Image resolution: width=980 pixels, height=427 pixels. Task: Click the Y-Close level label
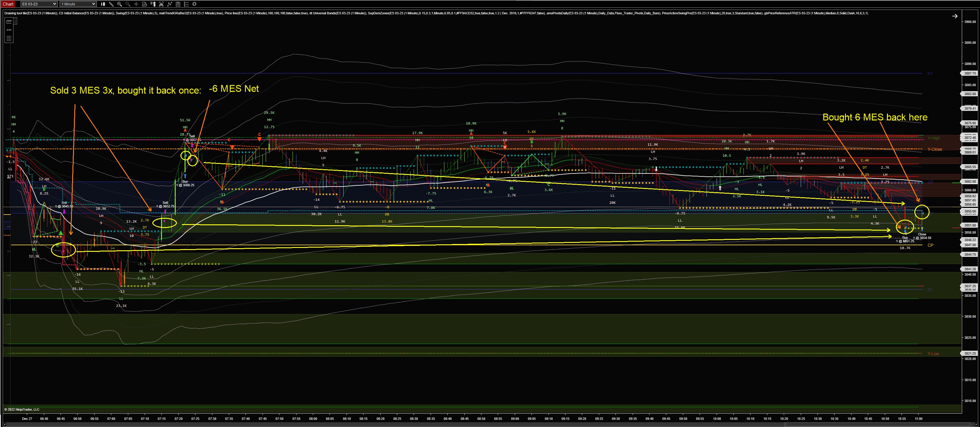pos(935,149)
